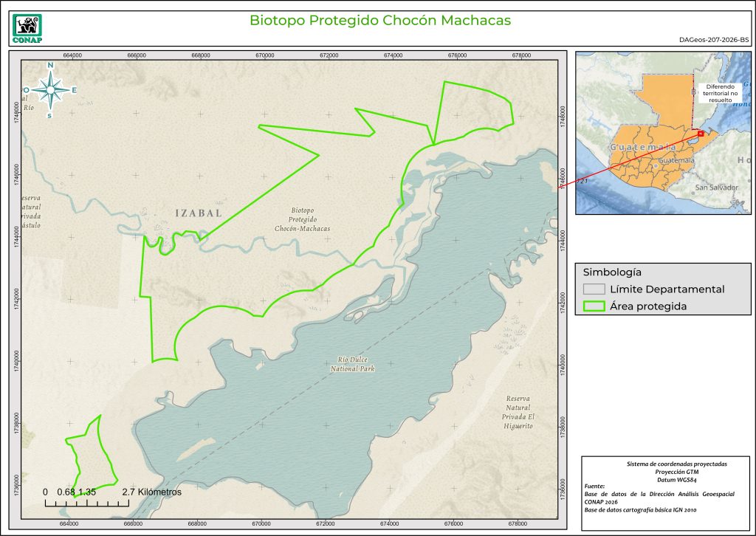Screen dimensions: 756x536
Task: Click the Diferendo territorial no resuelto note
Action: pos(721,92)
